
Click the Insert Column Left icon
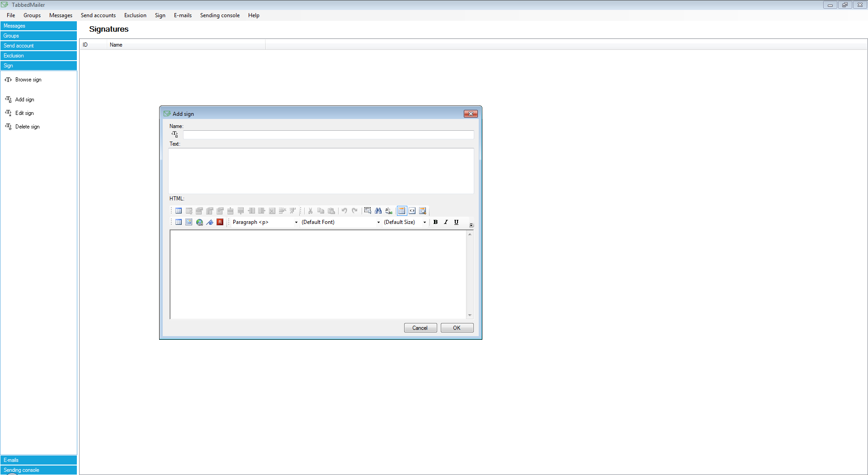(251, 211)
